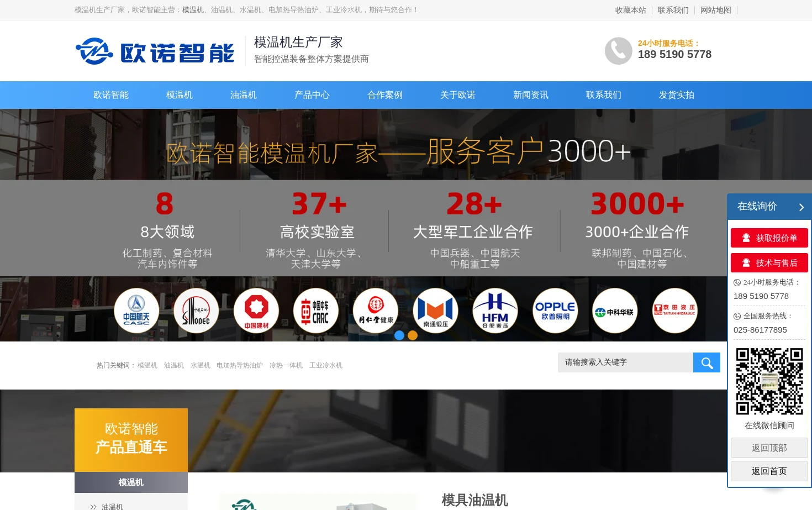The image size is (812, 510).
Task: Click hot keyword 工业冷水机
Action: pos(326,365)
